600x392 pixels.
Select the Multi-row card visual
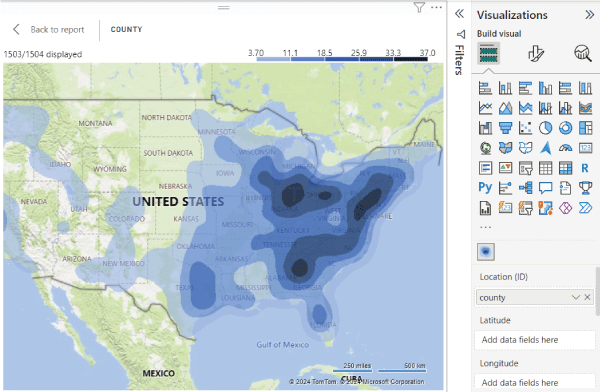point(485,168)
